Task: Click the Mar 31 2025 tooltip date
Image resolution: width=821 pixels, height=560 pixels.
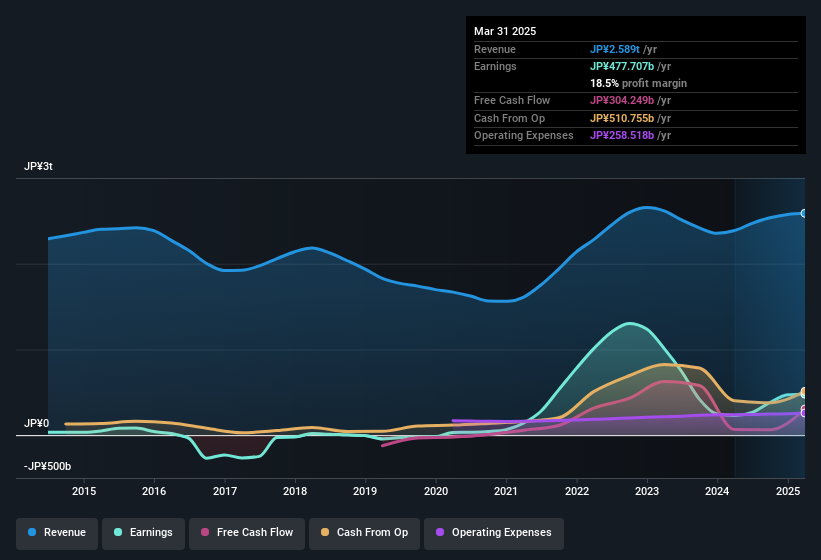Action: click(505, 31)
